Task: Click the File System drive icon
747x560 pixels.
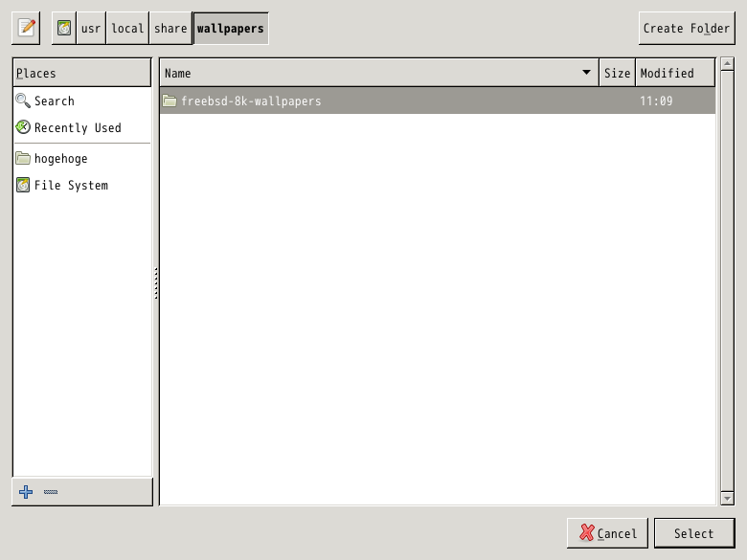Action: [23, 185]
